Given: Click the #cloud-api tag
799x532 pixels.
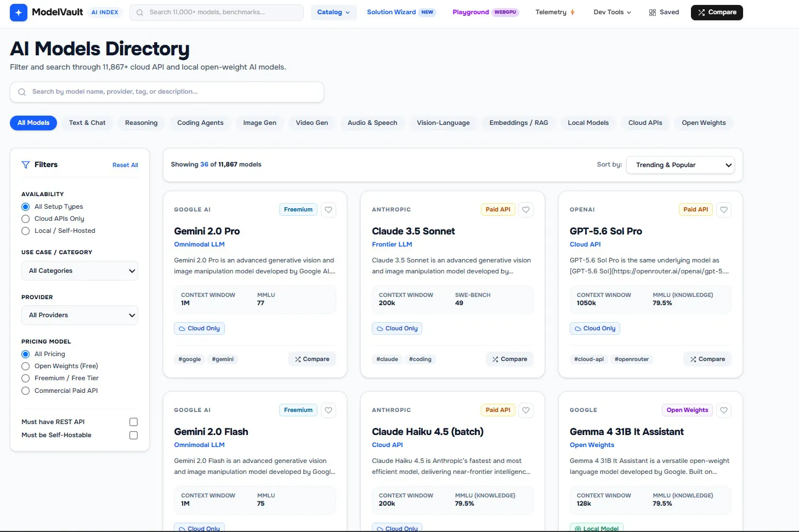Looking at the screenshot, I should click(589, 359).
